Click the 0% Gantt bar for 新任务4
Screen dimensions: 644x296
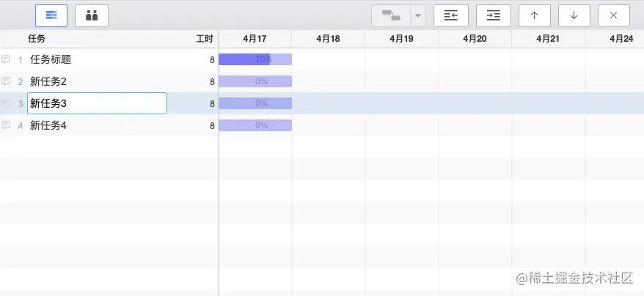(255, 125)
